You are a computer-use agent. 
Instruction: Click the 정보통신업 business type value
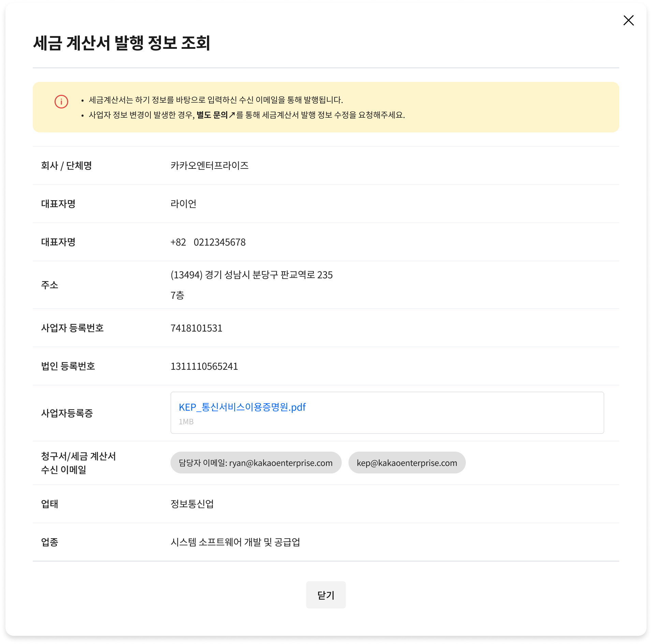[192, 504]
